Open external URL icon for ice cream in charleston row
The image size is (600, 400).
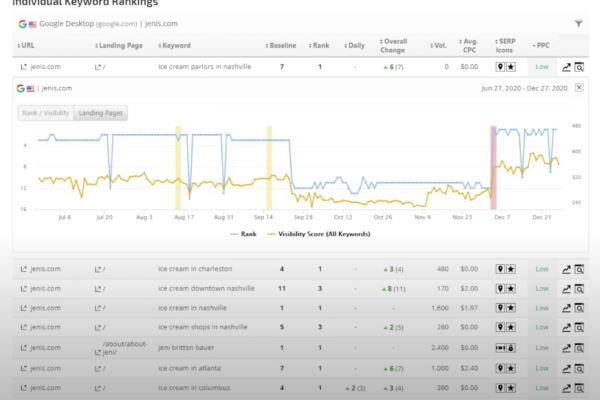click(x=24, y=269)
